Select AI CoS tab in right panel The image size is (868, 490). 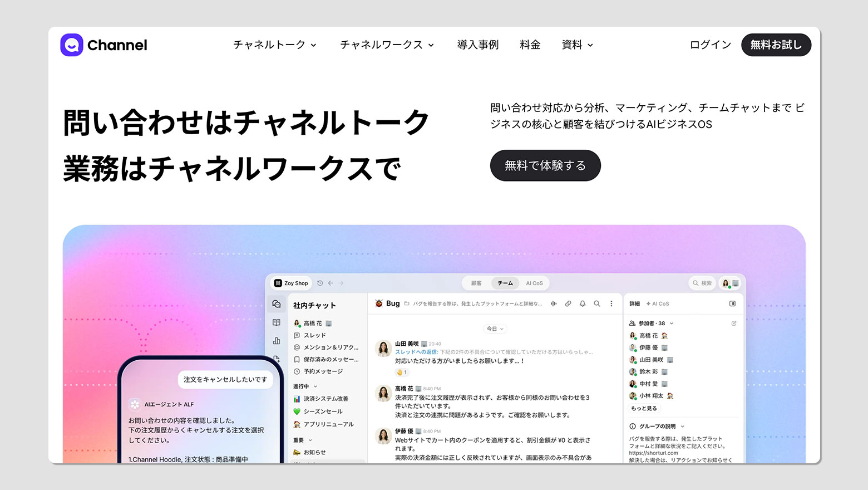(x=658, y=303)
